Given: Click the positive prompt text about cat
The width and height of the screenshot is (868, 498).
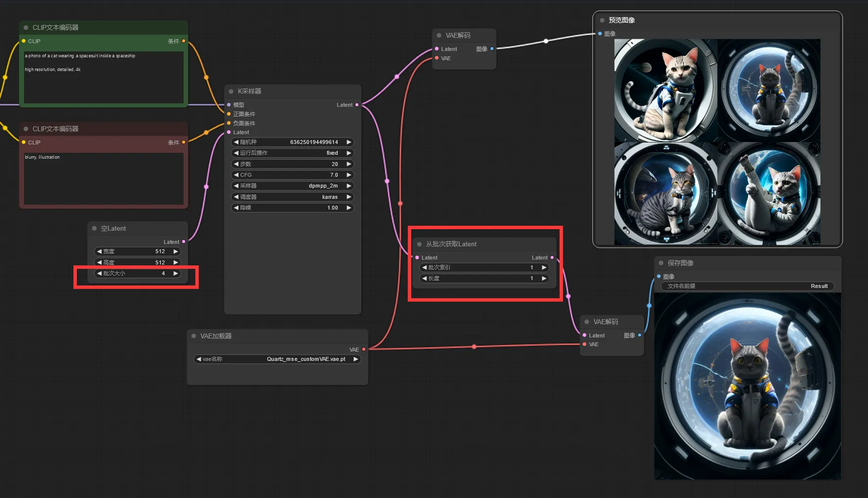Looking at the screenshot, I should (x=80, y=56).
